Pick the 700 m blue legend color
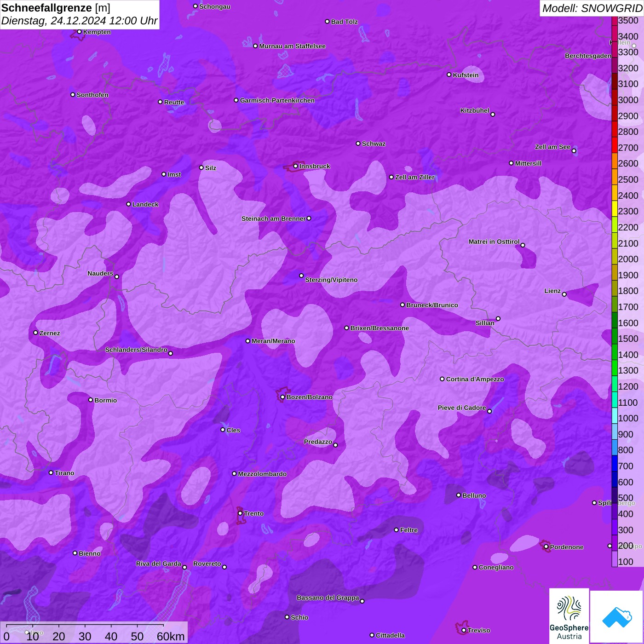 tap(615, 463)
